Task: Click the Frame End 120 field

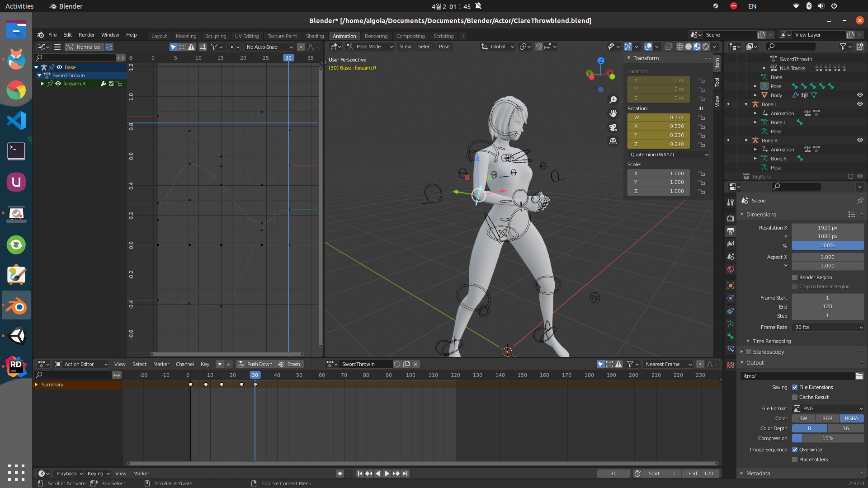Action: click(x=828, y=306)
